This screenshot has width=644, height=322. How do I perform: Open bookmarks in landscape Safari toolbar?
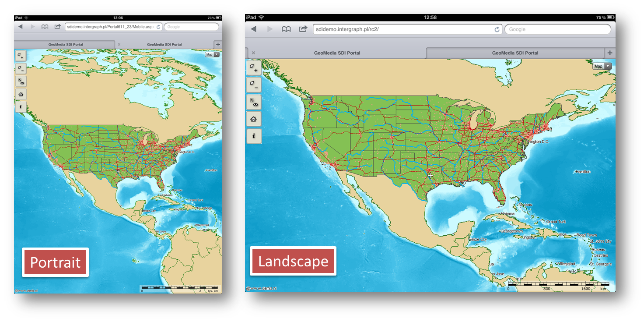pyautogui.click(x=286, y=29)
